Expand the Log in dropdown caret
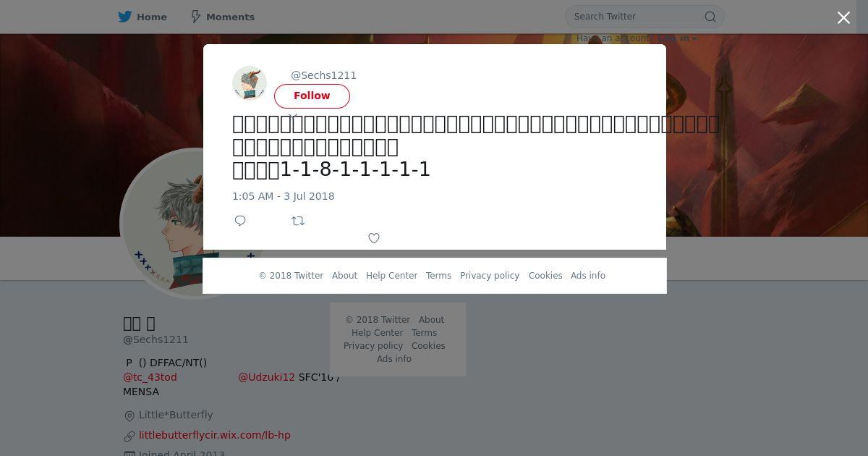The width and height of the screenshot is (868, 456). point(694,39)
